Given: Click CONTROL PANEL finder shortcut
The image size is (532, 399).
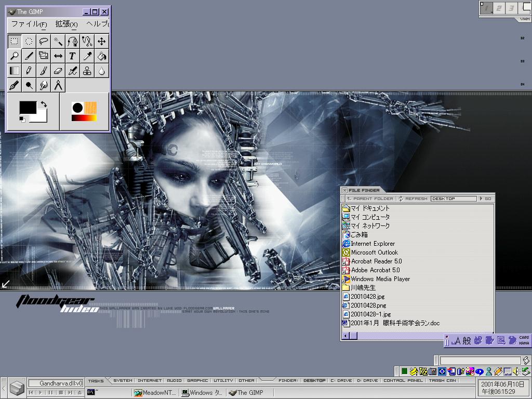Looking at the screenshot, I should tap(403, 381).
